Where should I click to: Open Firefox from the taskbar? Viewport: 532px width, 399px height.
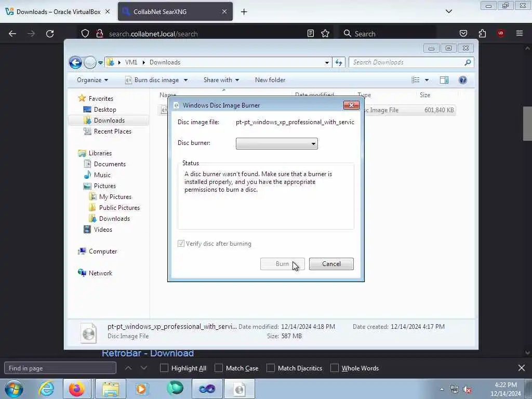click(x=77, y=389)
